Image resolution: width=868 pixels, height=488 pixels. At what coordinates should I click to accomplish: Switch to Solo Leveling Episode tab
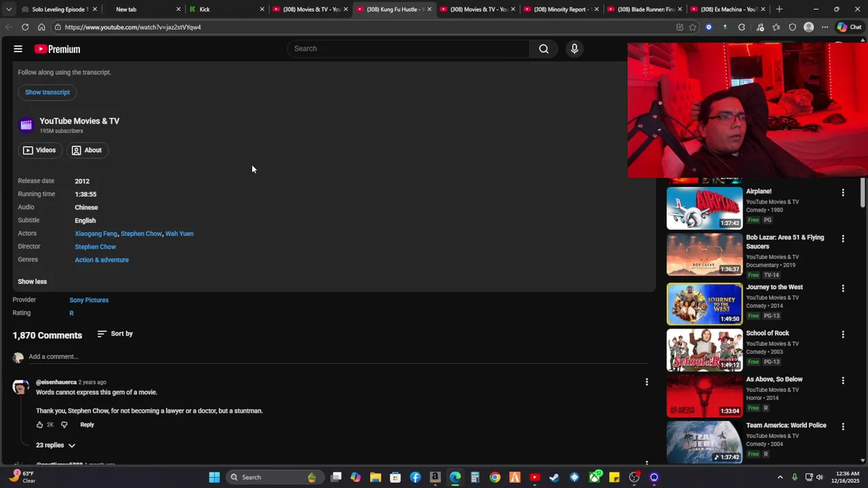click(59, 9)
